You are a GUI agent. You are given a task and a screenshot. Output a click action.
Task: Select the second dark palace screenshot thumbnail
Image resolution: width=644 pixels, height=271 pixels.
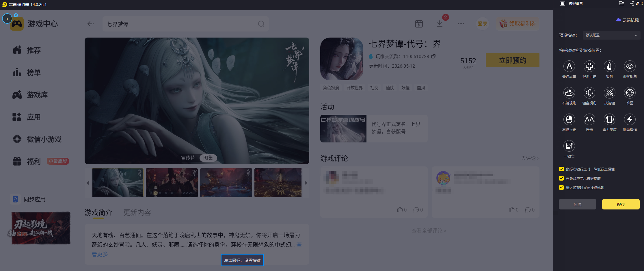click(x=172, y=183)
